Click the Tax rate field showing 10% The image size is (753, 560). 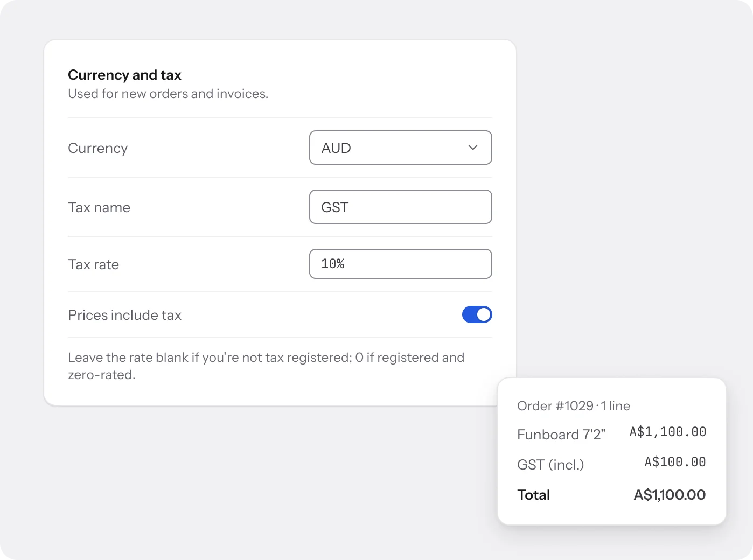[400, 264]
